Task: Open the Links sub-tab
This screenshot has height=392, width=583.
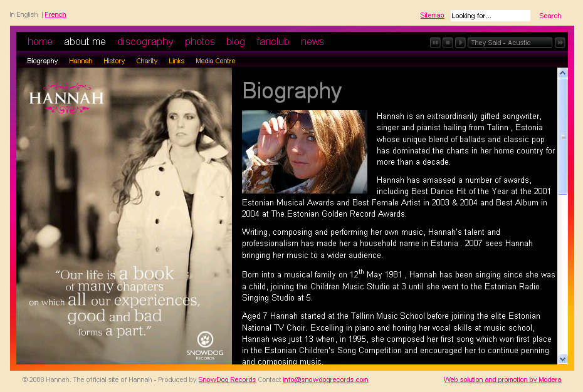Action: (177, 61)
